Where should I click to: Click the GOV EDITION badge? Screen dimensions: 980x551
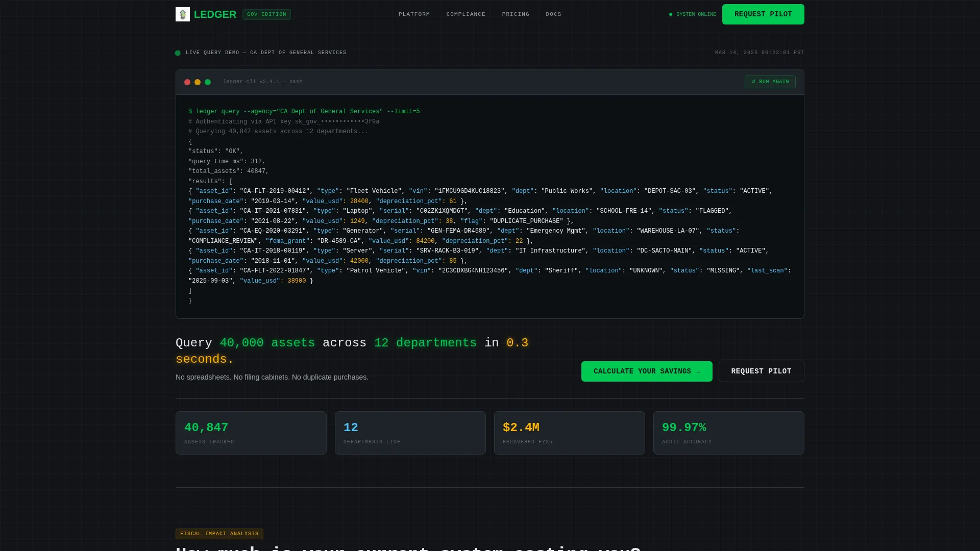pos(266,14)
